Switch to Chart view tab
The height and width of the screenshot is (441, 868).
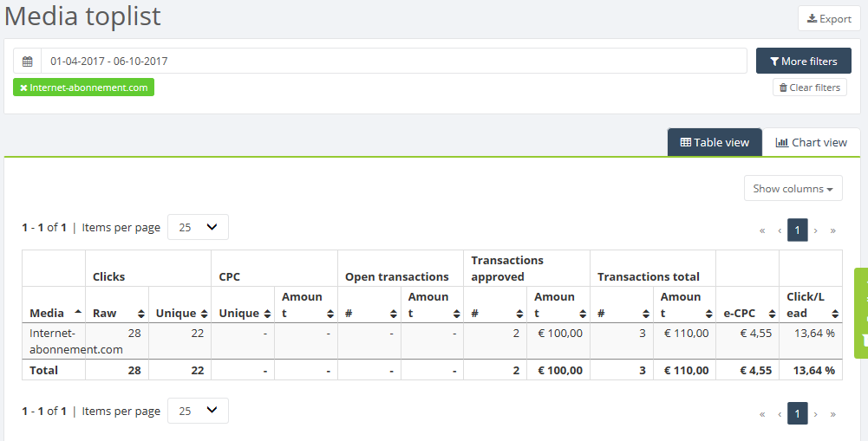(x=811, y=143)
